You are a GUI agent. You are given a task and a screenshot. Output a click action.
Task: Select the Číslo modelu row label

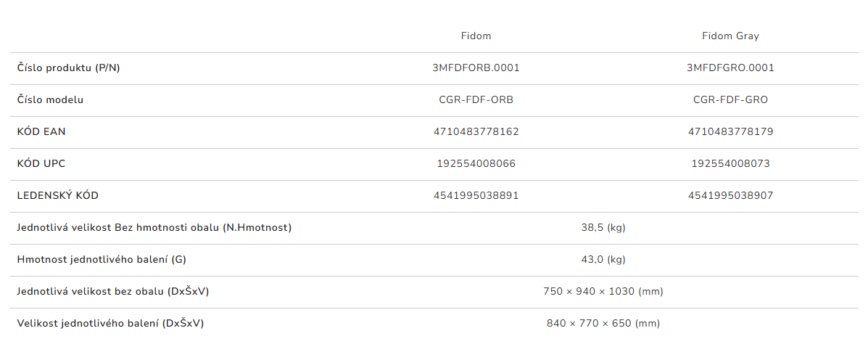coord(50,100)
